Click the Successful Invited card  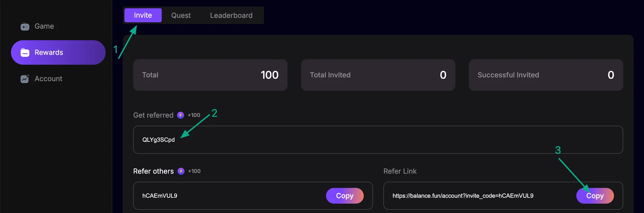coord(546,75)
